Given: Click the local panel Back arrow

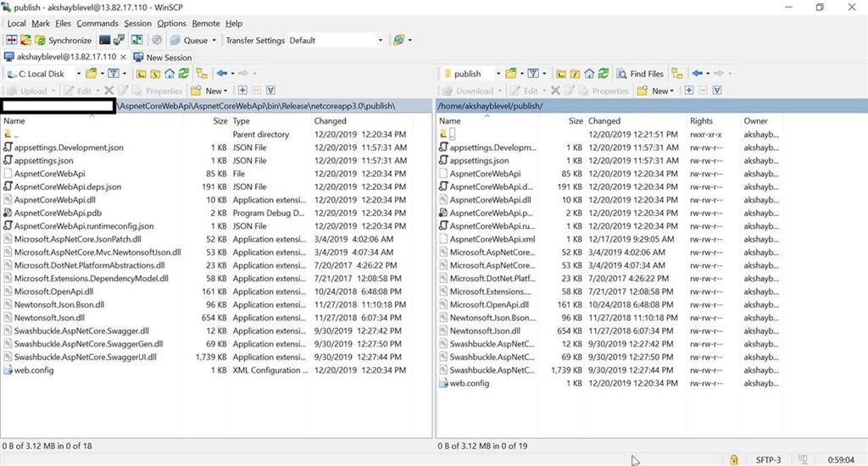Looking at the screenshot, I should [x=222, y=73].
